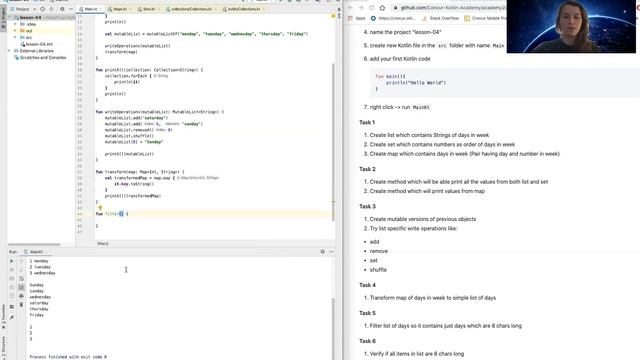Screen dimensions: 640x360
Task: Rerun MainKt with the green play icon
Action: pyautogui.click(x=11, y=261)
